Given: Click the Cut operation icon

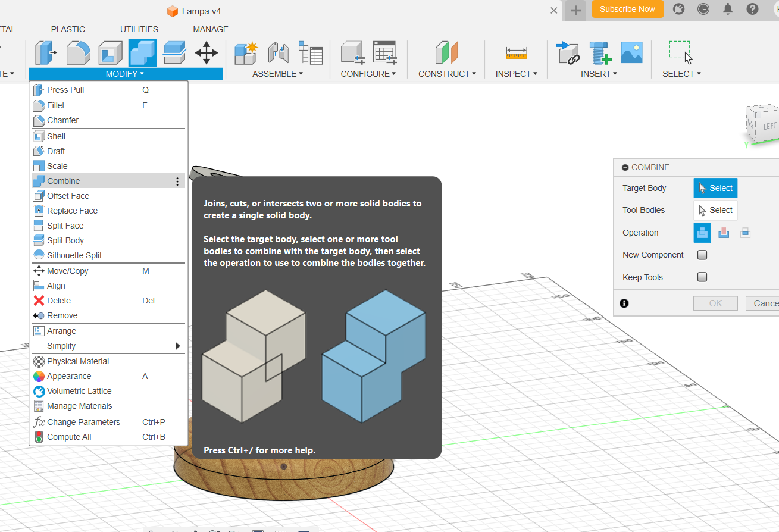Looking at the screenshot, I should [x=724, y=233].
